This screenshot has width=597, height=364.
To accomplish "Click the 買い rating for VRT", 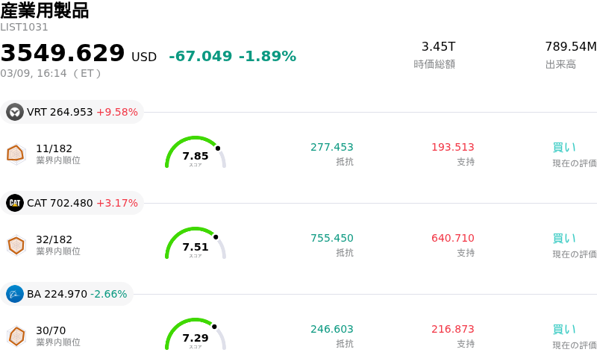I will (564, 147).
